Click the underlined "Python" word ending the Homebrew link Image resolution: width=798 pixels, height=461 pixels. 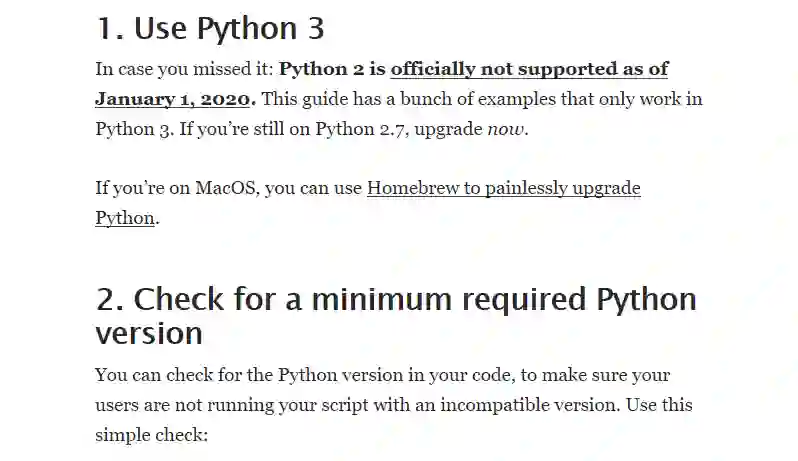(125, 218)
